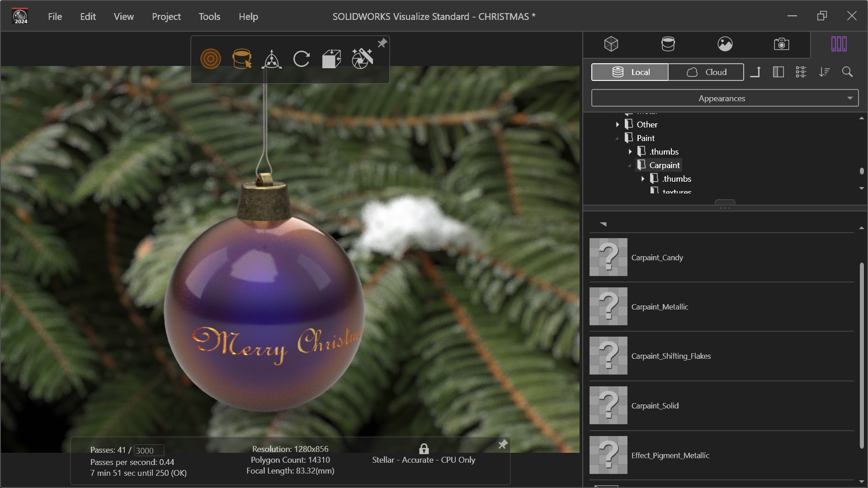Image resolution: width=868 pixels, height=488 pixels.
Task: Click the passes limit input field
Action: [x=149, y=450]
